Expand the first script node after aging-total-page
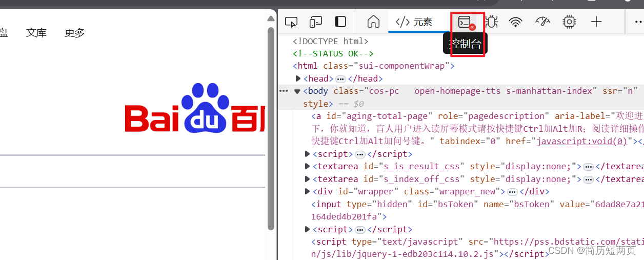Screen dimensions: 644x260 (x=307, y=154)
